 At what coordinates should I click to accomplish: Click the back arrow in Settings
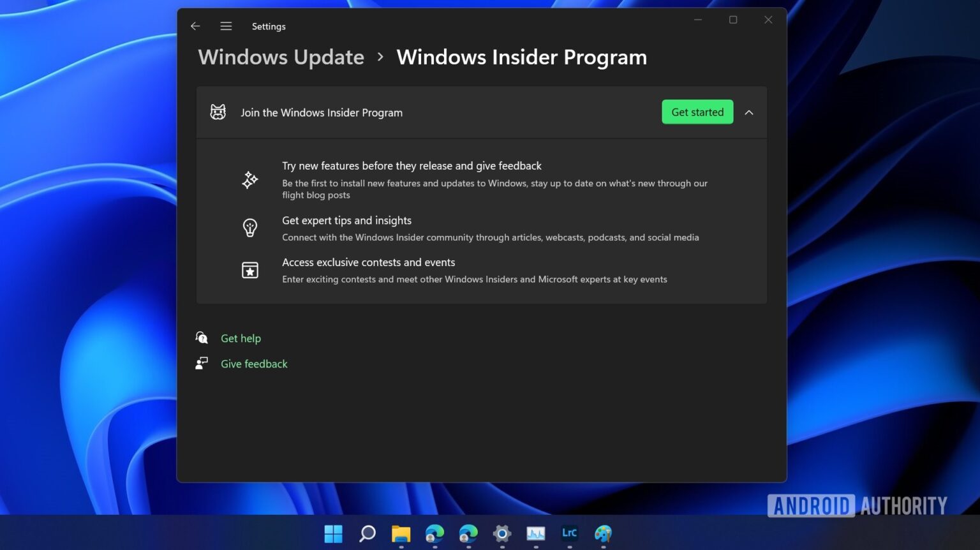coord(195,26)
